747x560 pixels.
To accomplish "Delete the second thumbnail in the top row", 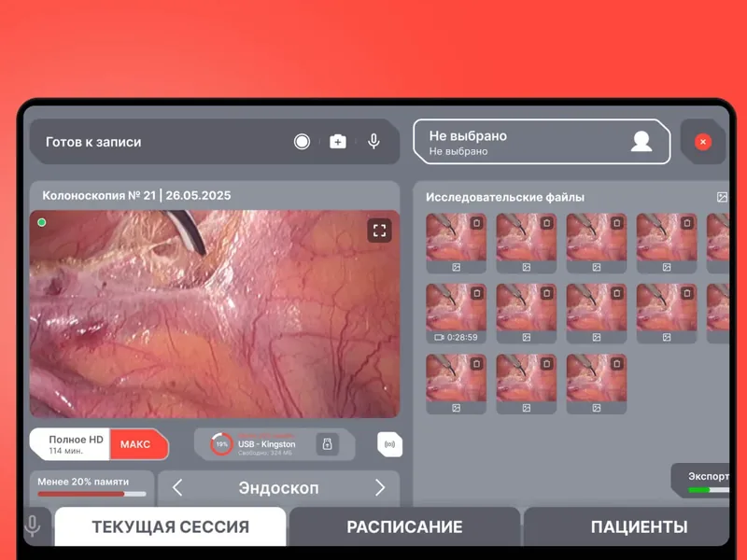I will 547,223.
